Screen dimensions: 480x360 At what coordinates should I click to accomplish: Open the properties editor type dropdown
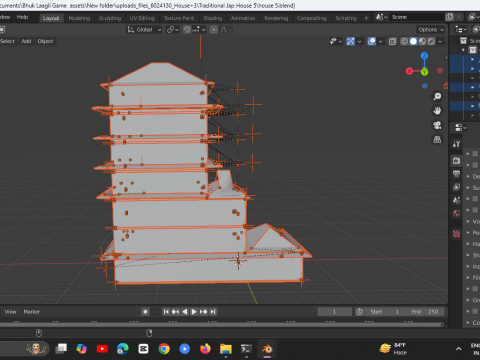460,128
